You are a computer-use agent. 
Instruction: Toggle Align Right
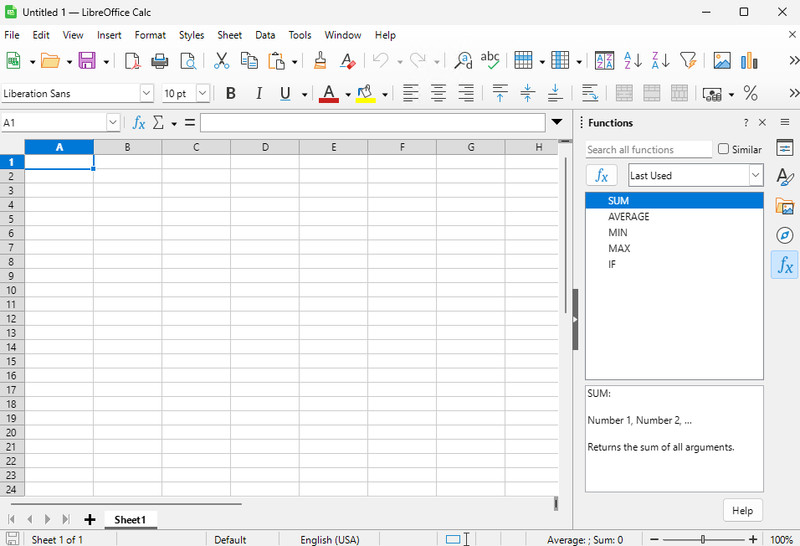(x=466, y=93)
